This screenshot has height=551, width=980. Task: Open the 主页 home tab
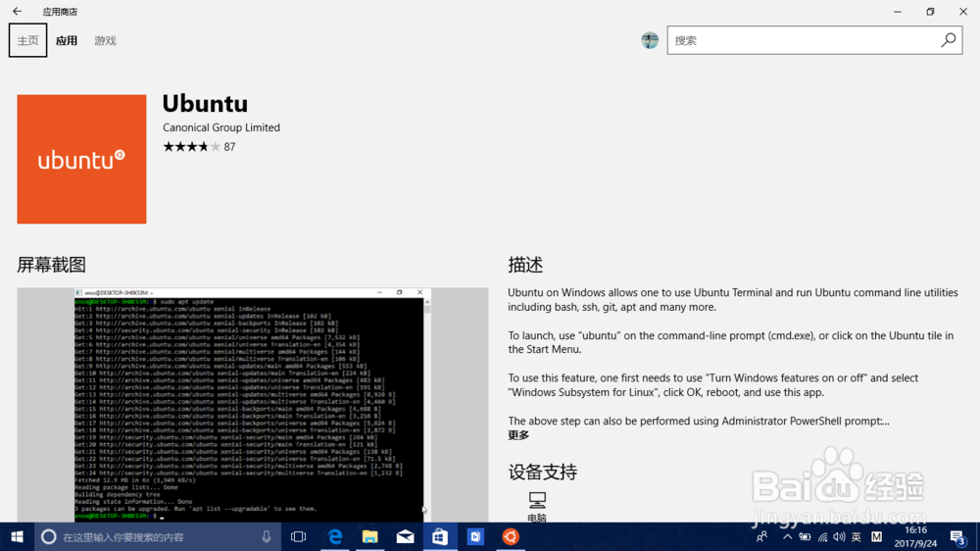click(x=27, y=40)
